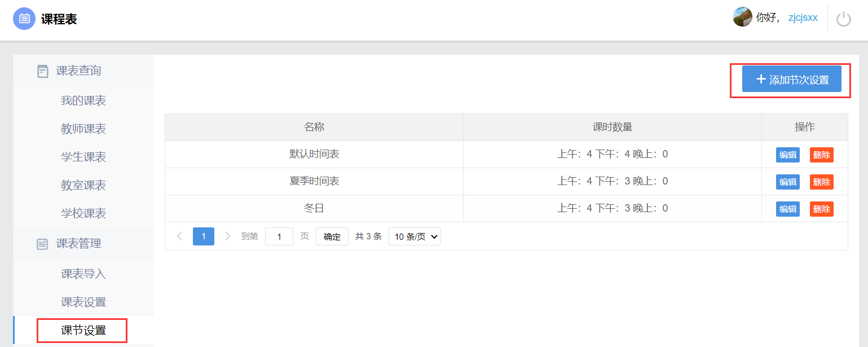Select 课节设置 menu item
The width and height of the screenshot is (868, 347).
click(83, 331)
